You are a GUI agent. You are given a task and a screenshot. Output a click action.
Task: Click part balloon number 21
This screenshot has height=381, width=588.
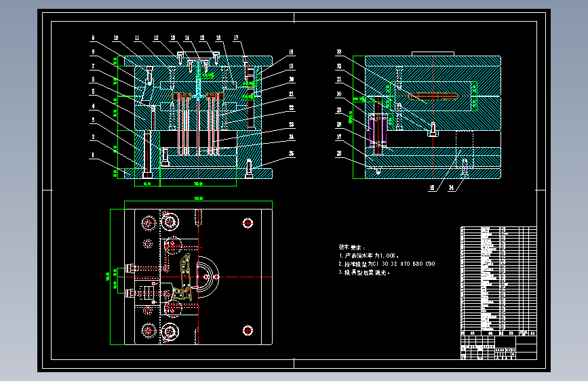(x=292, y=94)
